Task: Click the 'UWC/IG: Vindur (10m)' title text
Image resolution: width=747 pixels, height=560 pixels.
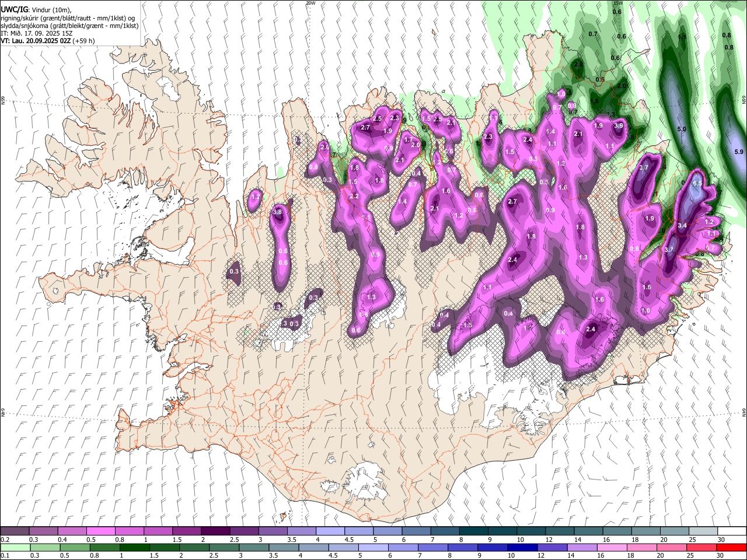Action: [x=35, y=9]
